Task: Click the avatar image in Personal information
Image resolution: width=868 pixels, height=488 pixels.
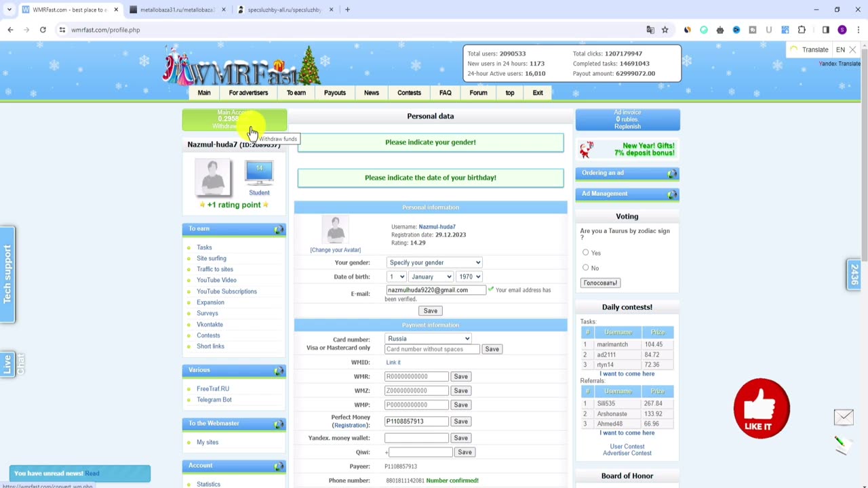Action: (336, 230)
